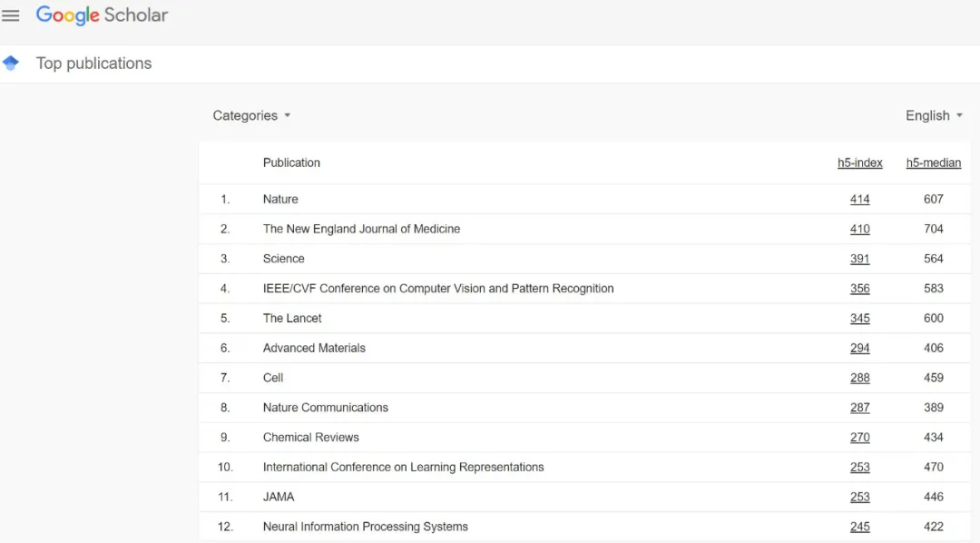The image size is (980, 543).
Task: Open the English language dropdown
Action: click(927, 115)
